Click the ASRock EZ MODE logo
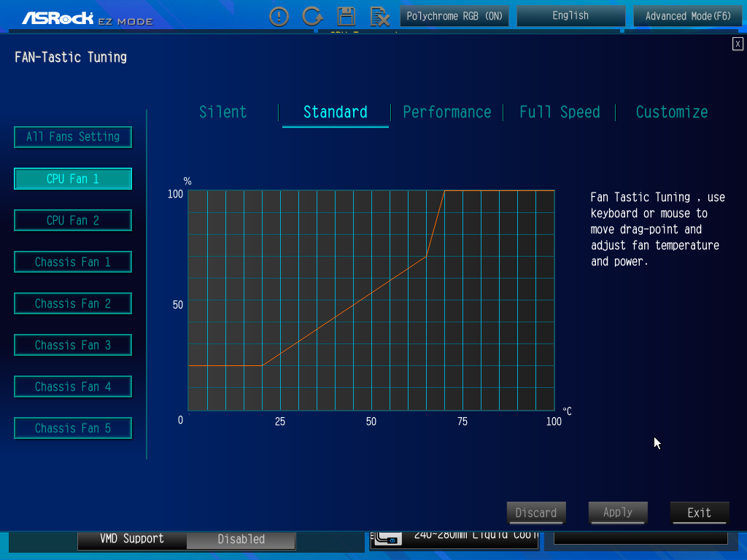The height and width of the screenshot is (560, 747). click(88, 18)
